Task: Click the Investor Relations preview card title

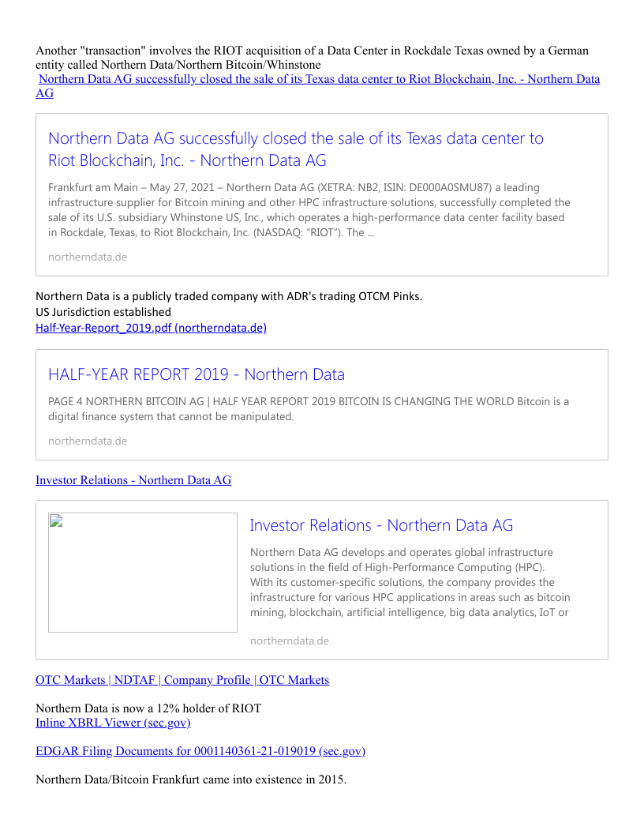Action: 381,525
